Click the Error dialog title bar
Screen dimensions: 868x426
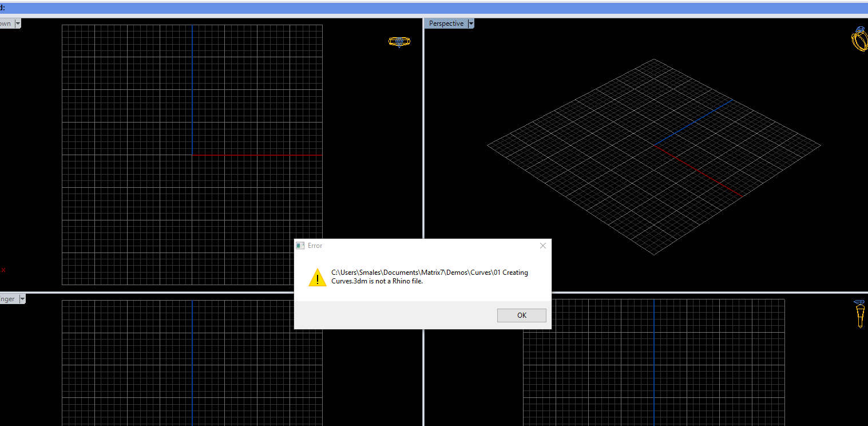pos(401,245)
